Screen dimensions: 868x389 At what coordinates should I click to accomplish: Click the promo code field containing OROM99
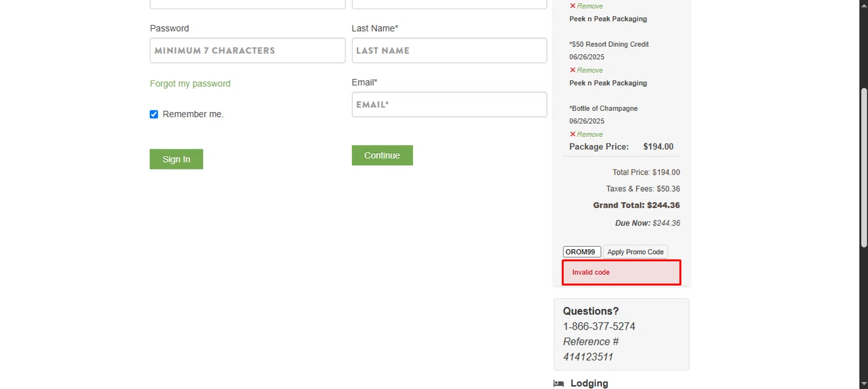582,252
